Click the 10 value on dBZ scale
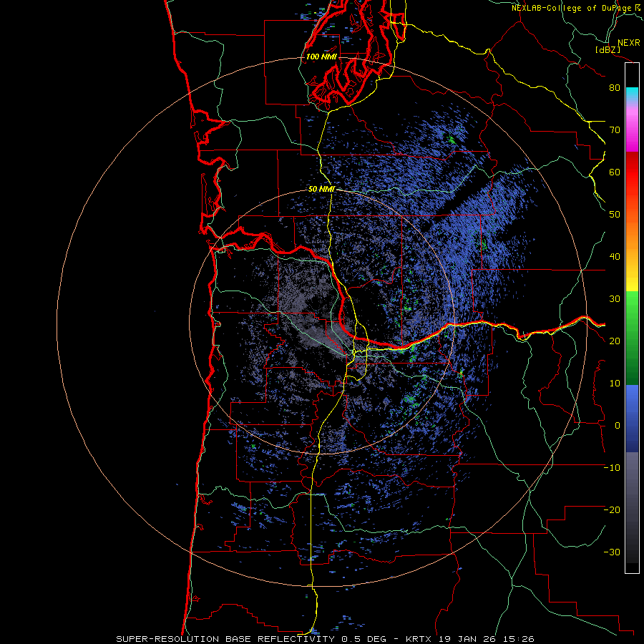Screen dimensions: 644x644 click(x=615, y=384)
